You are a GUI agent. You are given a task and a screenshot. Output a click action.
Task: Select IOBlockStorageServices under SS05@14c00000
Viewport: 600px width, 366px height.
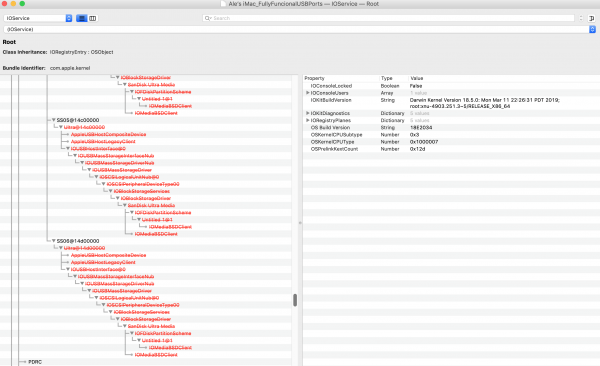[142, 191]
